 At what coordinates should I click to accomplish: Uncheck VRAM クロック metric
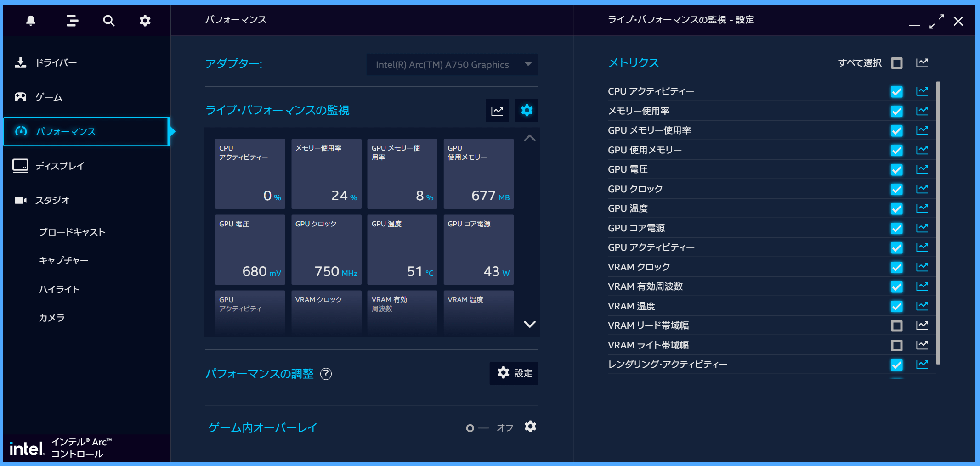coord(897,267)
